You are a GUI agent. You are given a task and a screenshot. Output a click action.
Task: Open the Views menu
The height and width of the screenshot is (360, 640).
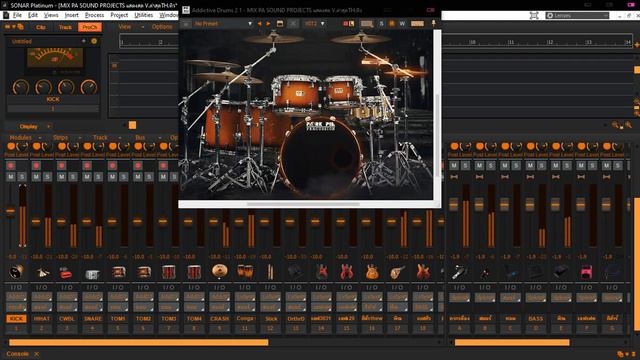[51, 15]
